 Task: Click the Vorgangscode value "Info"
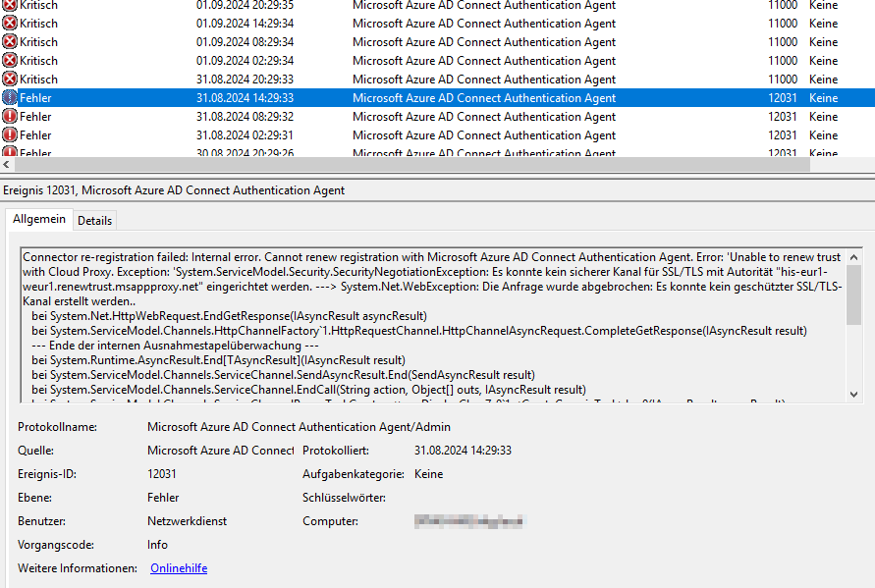tap(157, 545)
